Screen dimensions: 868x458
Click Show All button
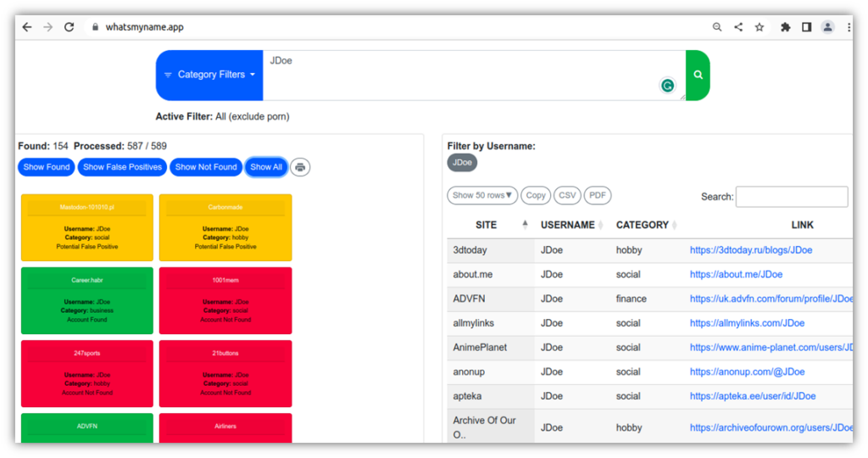click(x=266, y=167)
